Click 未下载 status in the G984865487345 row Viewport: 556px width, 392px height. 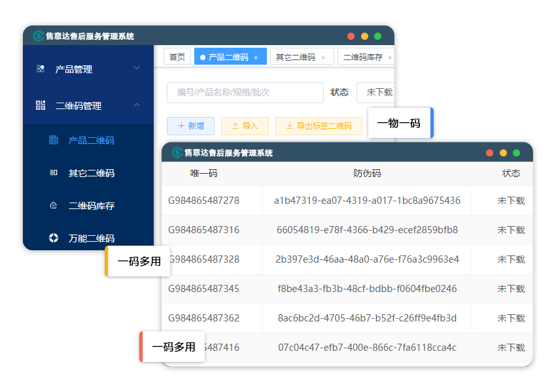(511, 289)
